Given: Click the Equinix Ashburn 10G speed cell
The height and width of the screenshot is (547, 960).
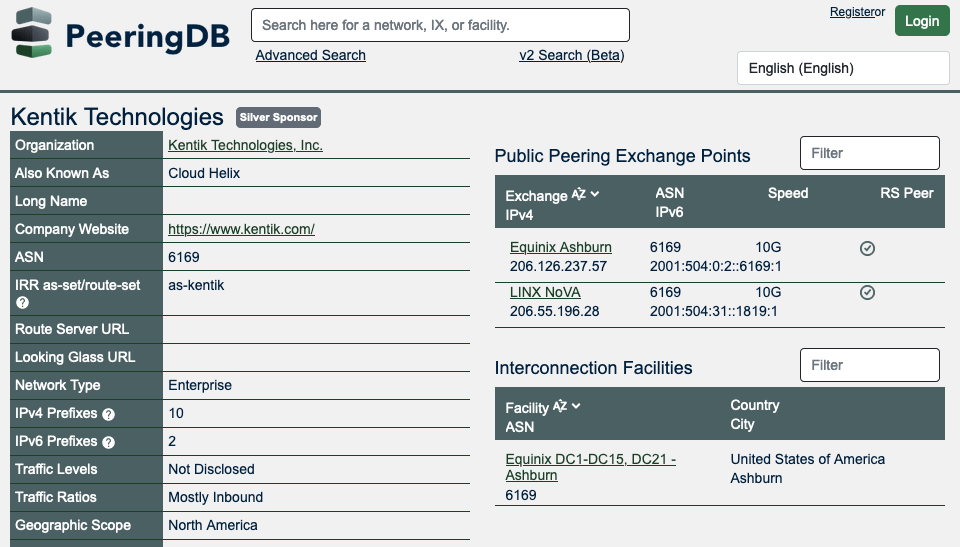Looking at the screenshot, I should [768, 247].
